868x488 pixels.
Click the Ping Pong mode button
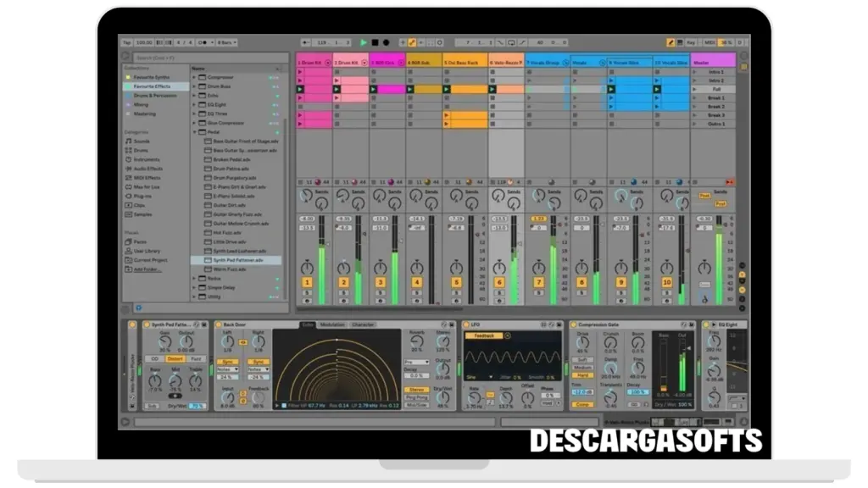(416, 397)
